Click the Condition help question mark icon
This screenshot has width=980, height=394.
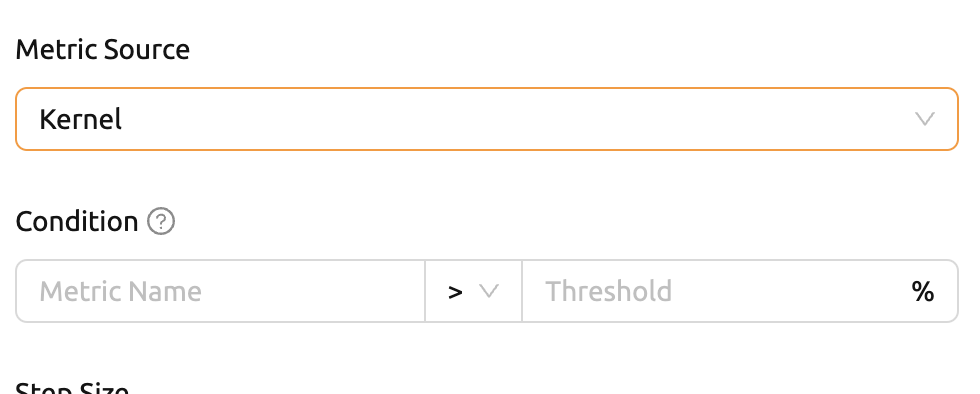[161, 221]
